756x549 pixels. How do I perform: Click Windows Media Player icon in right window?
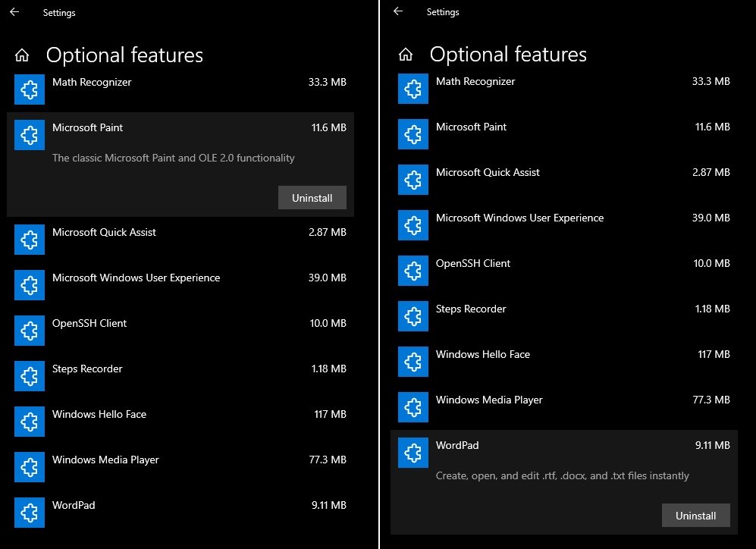[x=413, y=406]
